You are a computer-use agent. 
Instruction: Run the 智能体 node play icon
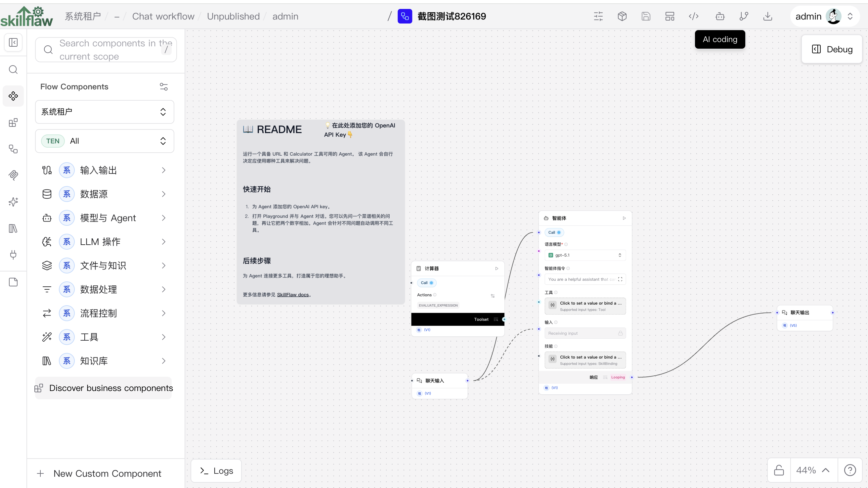(624, 218)
